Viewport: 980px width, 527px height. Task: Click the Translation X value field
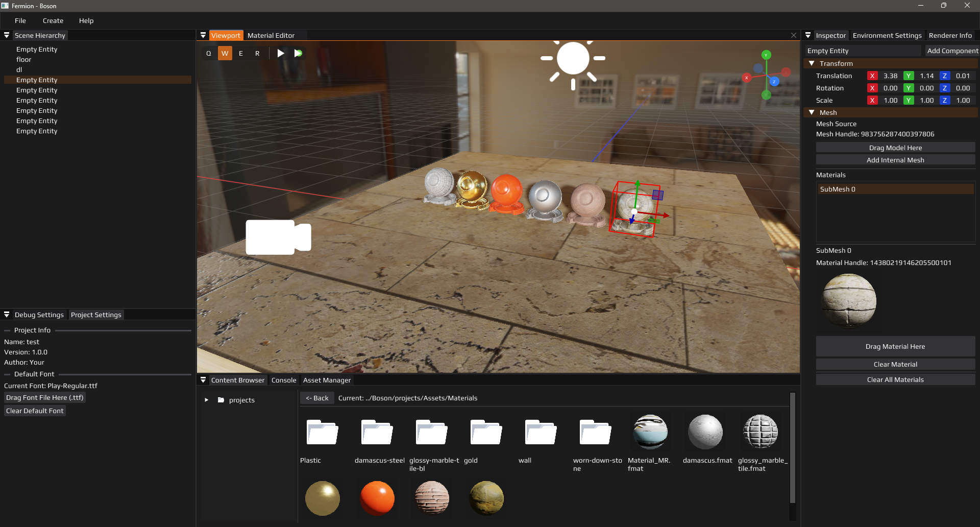pyautogui.click(x=890, y=76)
